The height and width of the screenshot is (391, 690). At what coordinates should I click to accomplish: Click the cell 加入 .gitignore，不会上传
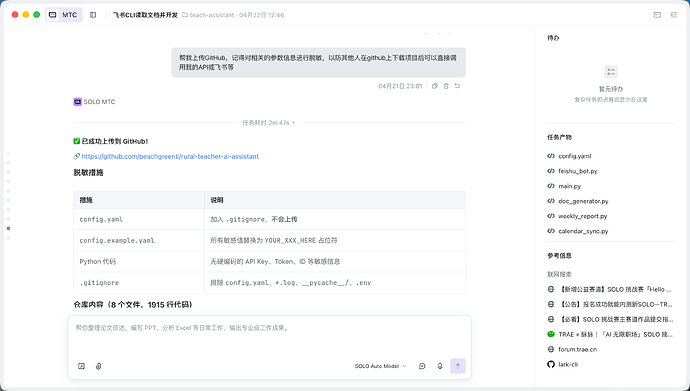pos(335,219)
